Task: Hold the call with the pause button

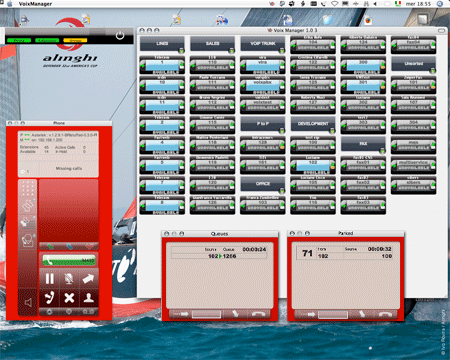Action: pos(49,279)
